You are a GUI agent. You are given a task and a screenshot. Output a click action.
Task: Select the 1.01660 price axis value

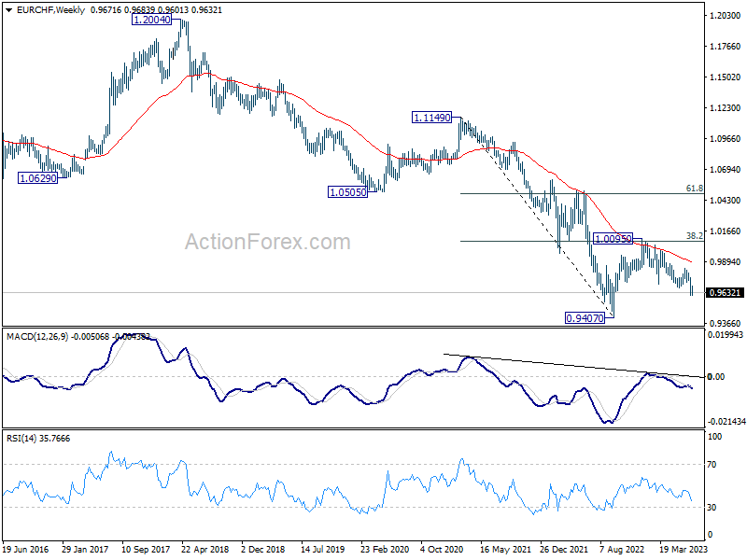pyautogui.click(x=726, y=231)
